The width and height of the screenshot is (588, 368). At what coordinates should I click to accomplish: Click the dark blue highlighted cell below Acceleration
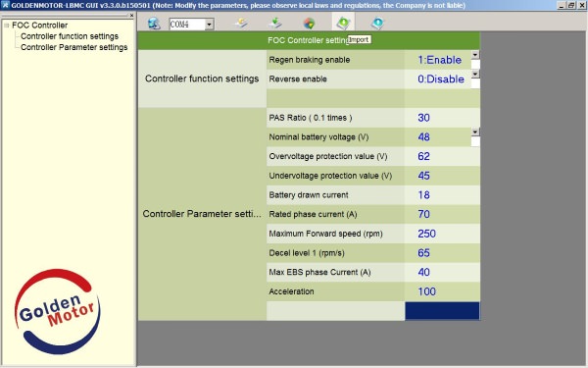point(442,311)
